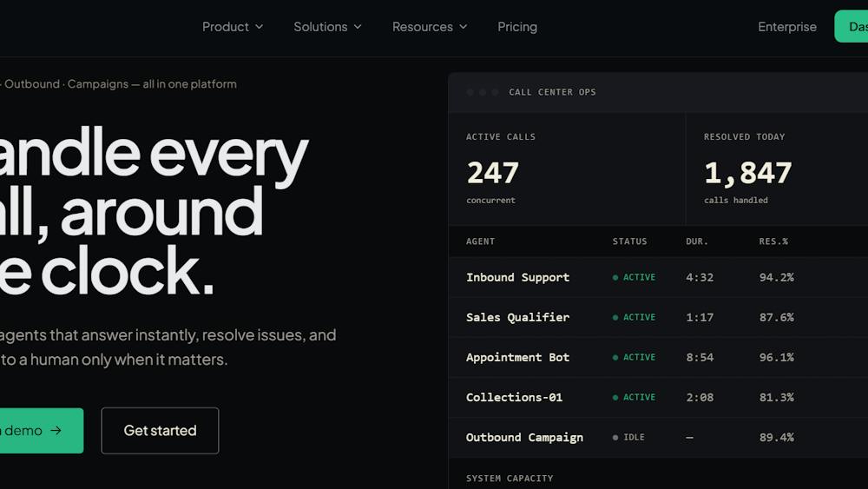Open the Resources dropdown

point(430,27)
